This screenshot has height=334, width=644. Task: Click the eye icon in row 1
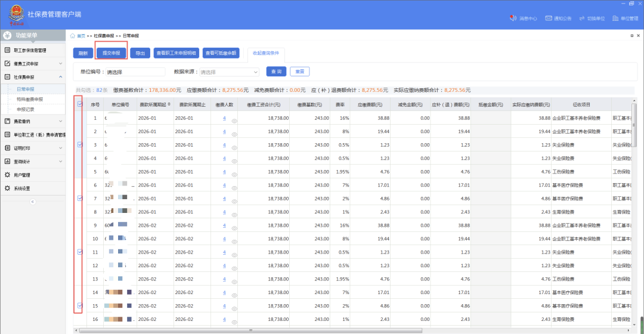click(234, 121)
